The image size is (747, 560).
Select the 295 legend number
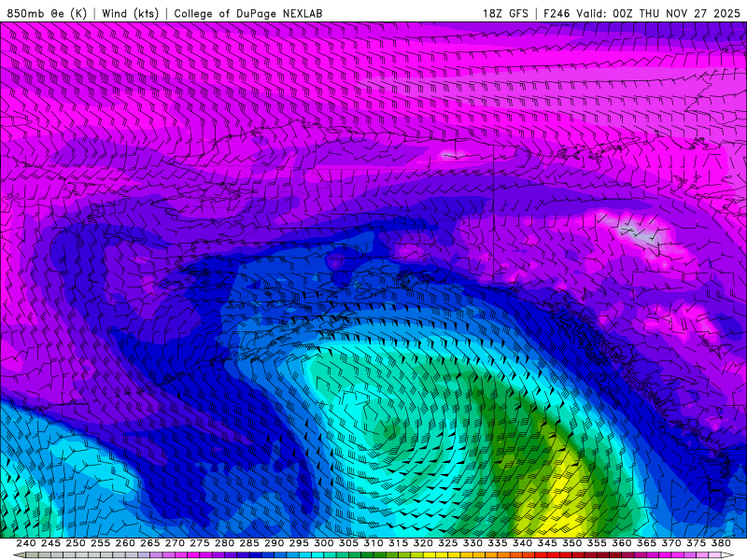(299, 543)
